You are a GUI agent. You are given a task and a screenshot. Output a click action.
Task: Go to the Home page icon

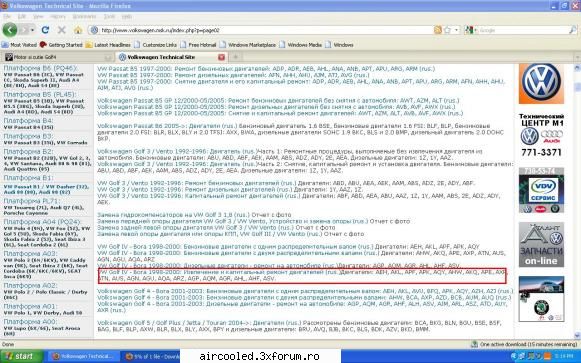[78, 30]
